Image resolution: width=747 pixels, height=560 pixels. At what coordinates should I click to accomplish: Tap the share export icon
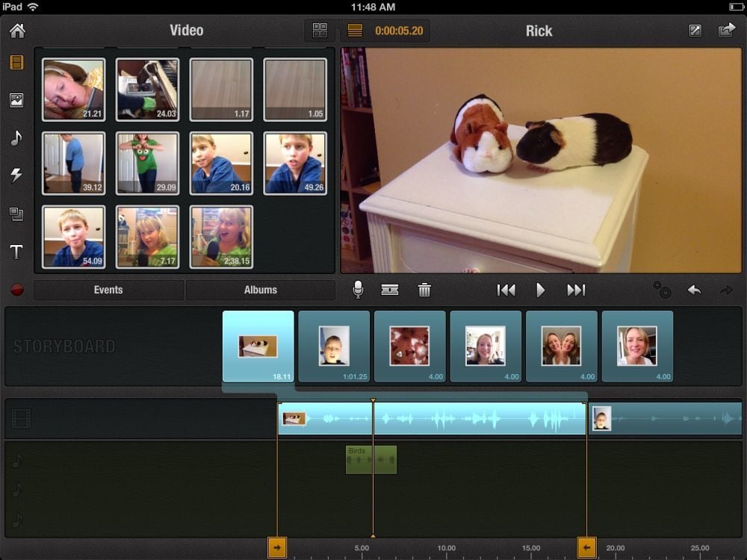tap(727, 31)
